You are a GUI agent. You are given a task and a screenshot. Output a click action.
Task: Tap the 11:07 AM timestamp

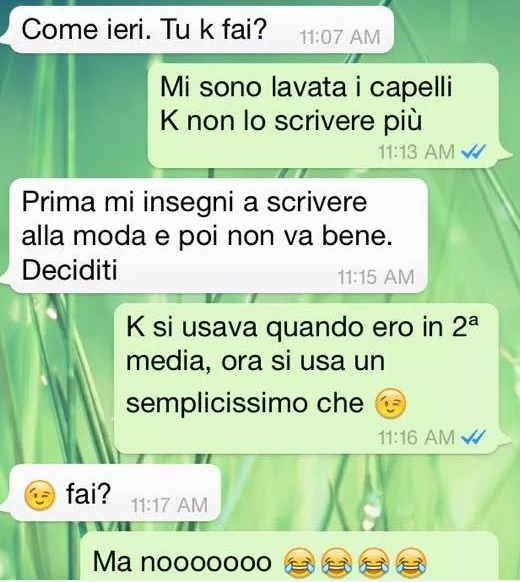click(340, 37)
